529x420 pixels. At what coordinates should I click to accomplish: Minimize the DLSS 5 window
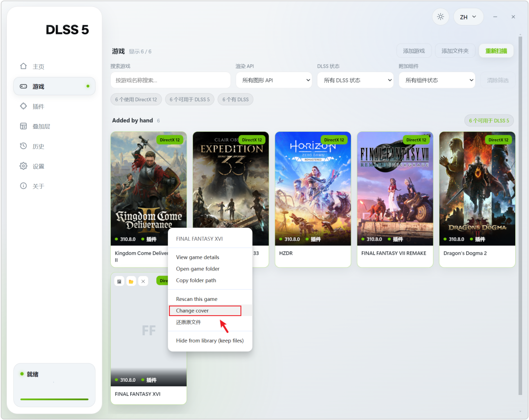click(x=495, y=17)
